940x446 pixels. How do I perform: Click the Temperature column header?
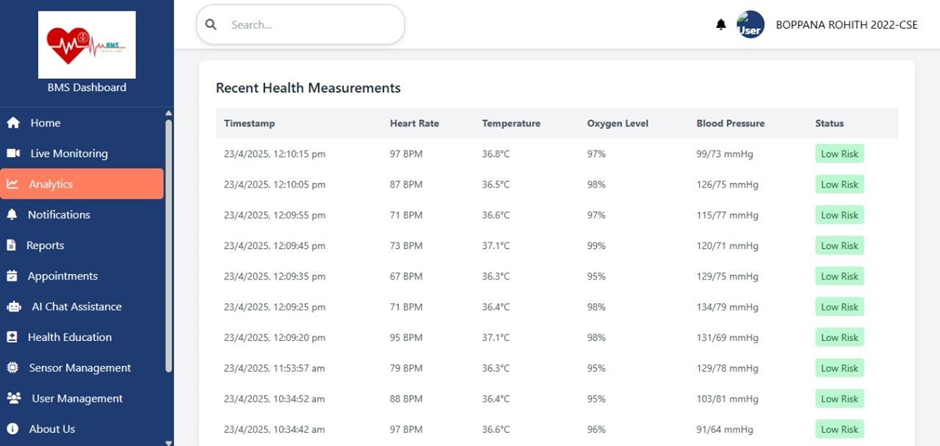coord(511,123)
